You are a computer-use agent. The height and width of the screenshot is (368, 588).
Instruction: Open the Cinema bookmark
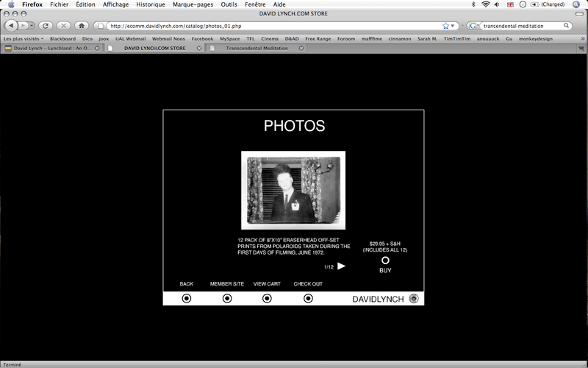tap(270, 39)
